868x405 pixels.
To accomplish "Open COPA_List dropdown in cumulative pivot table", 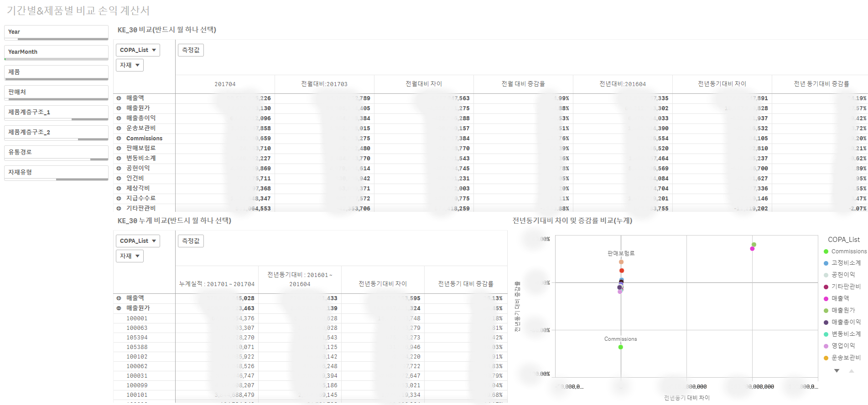I will point(138,241).
